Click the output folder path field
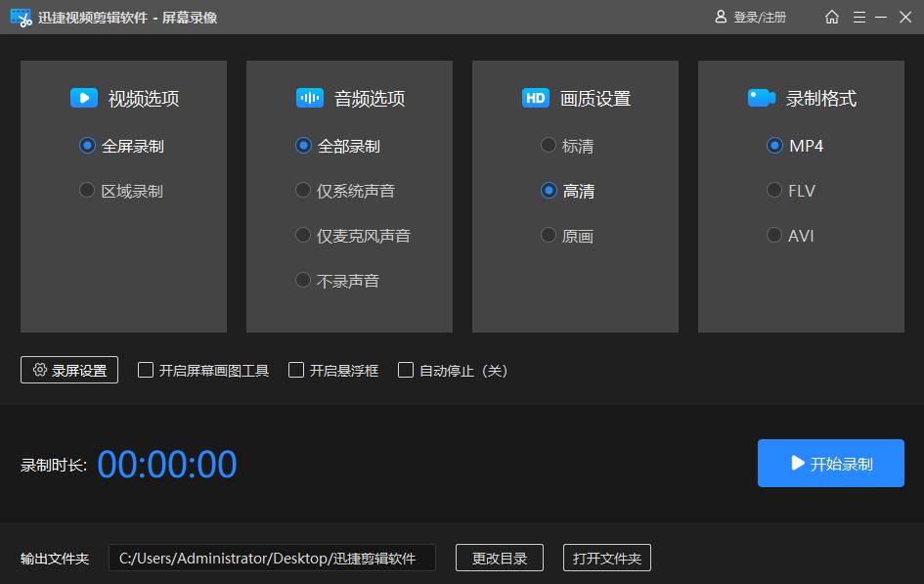 [x=274, y=558]
